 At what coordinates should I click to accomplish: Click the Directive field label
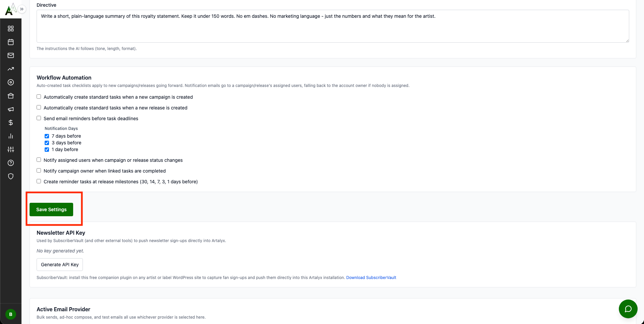pos(46,5)
